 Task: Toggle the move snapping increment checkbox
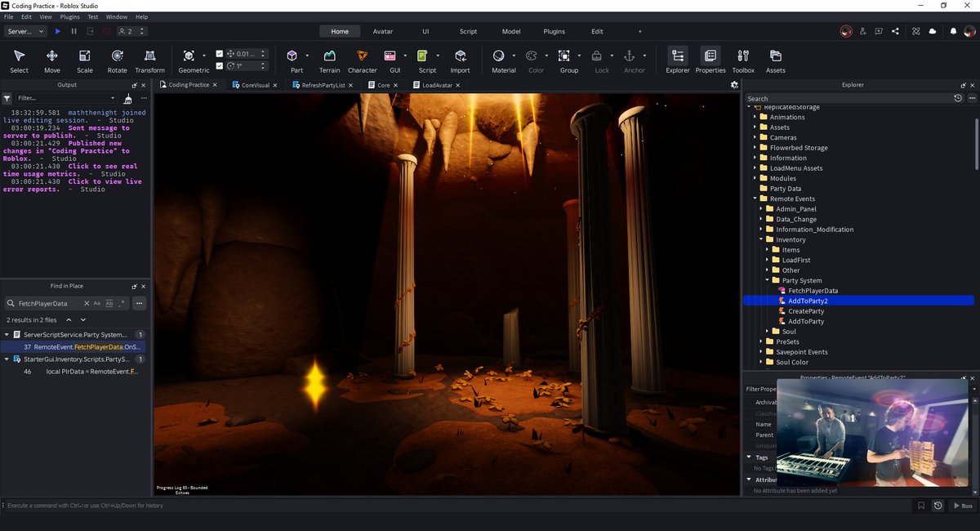(219, 54)
